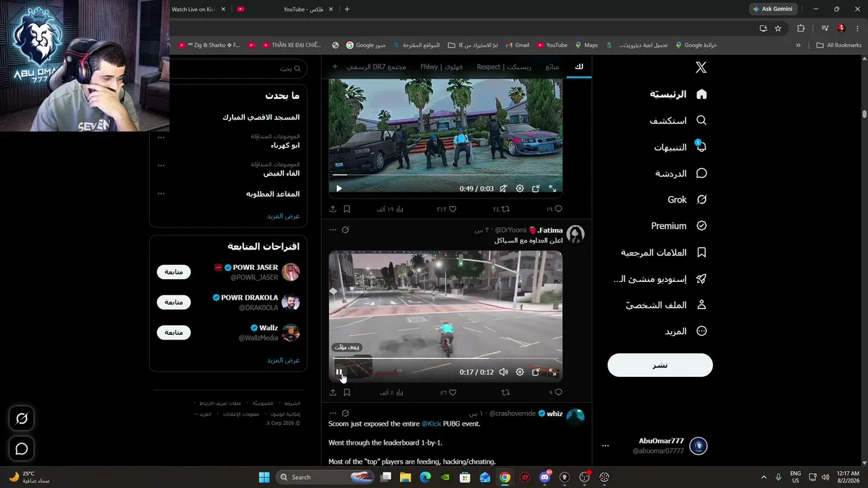Open the more options on Fatima's post
Viewport: 868px width, 488px height.
332,230
